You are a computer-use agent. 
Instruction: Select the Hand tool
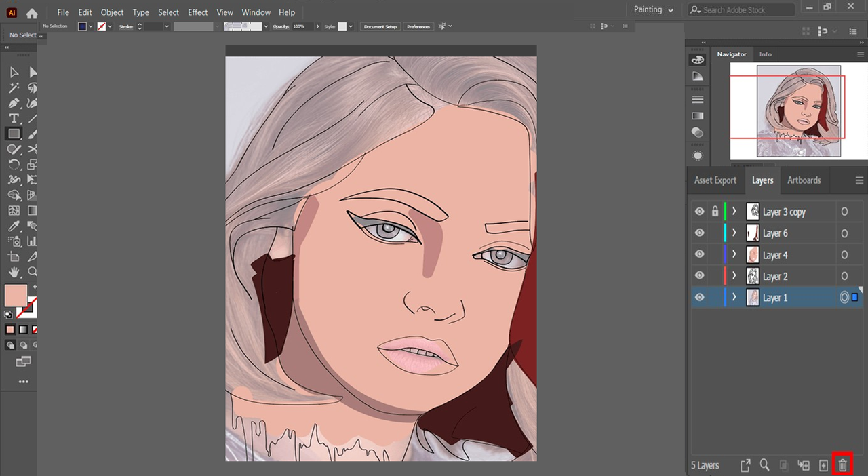point(14,272)
